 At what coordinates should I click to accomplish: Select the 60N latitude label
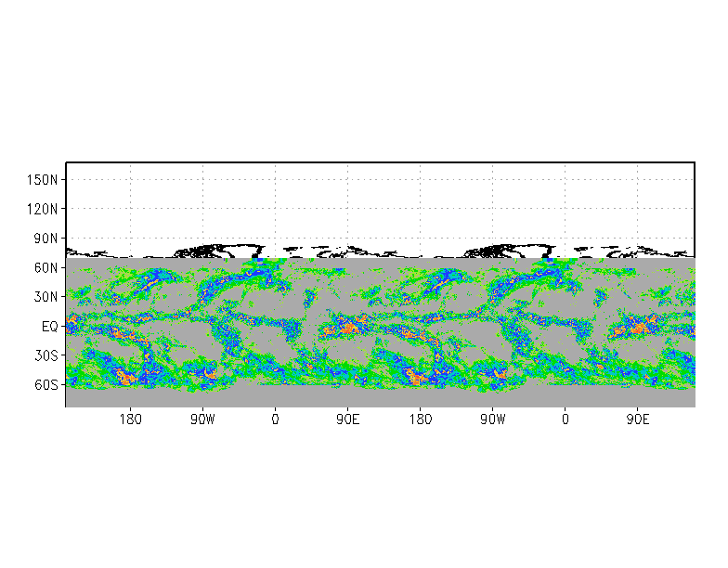45,267
